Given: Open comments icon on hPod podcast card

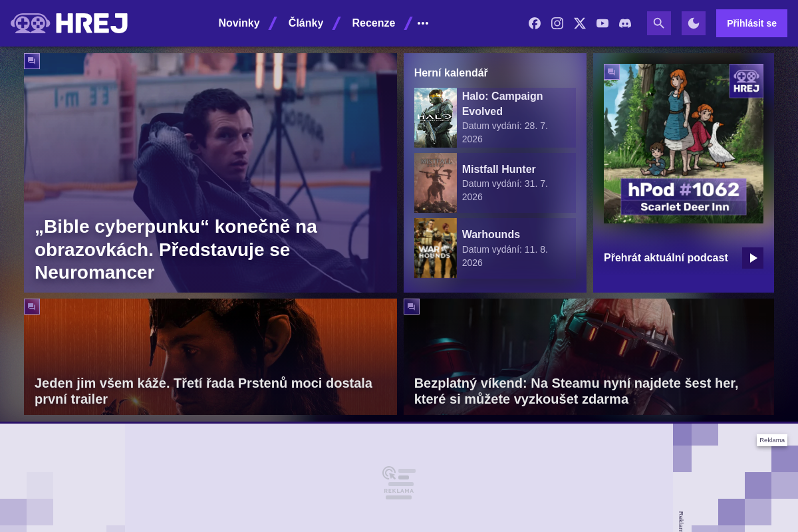Looking at the screenshot, I should tap(612, 72).
